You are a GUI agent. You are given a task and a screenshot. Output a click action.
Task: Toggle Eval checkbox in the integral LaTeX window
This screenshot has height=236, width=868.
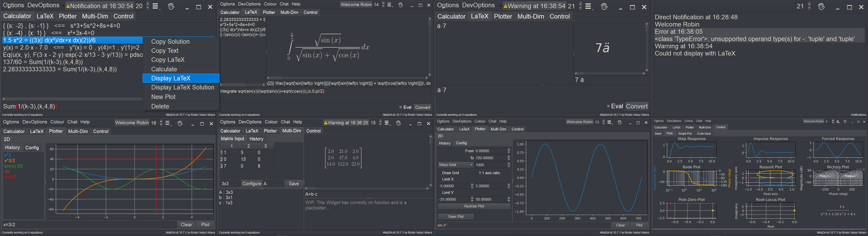tap(401, 107)
